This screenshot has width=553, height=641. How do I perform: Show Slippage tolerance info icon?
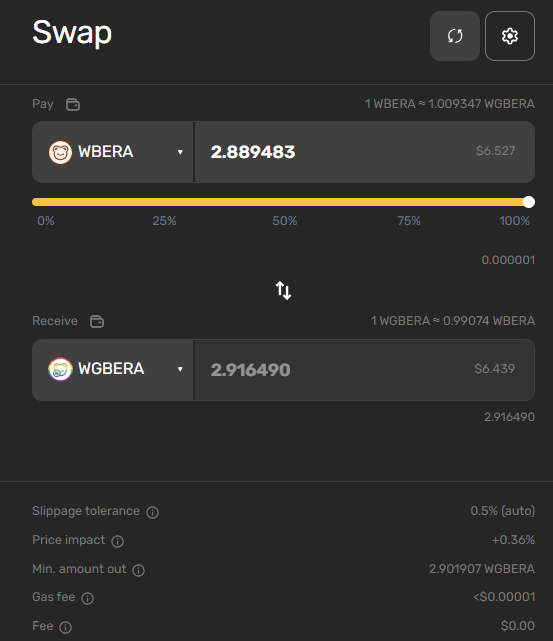click(x=152, y=512)
